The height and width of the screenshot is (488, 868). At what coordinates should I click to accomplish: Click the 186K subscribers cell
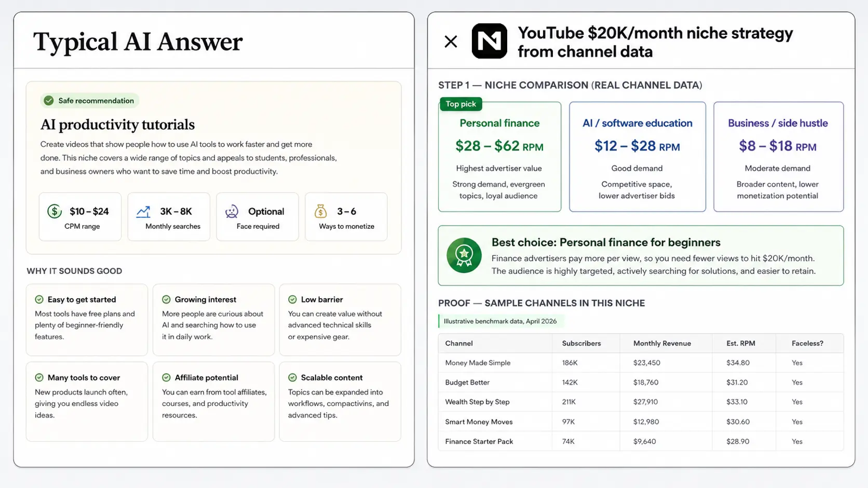pyautogui.click(x=570, y=363)
